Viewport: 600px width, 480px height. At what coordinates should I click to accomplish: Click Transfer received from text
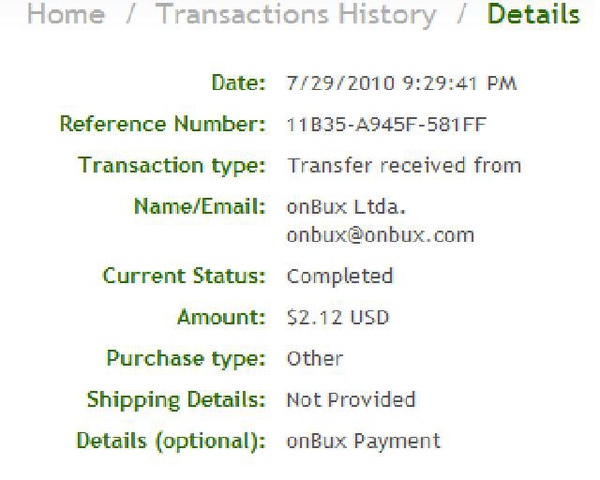pos(404,166)
